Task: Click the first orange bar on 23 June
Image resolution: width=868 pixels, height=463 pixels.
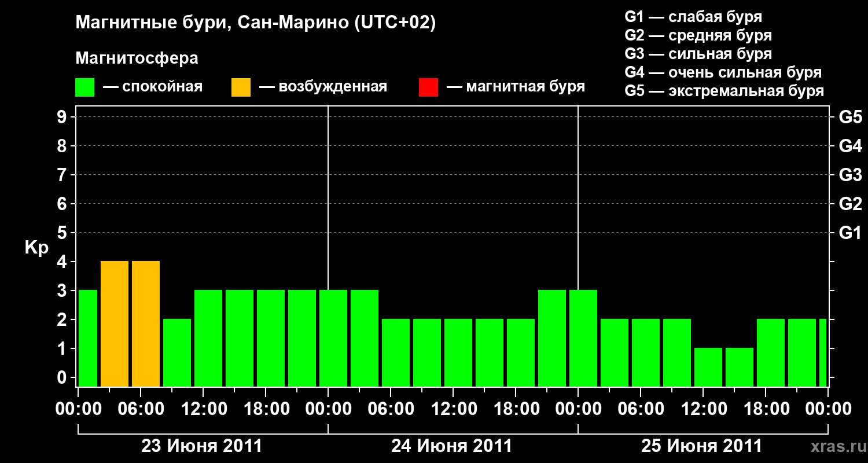Action: (115, 324)
